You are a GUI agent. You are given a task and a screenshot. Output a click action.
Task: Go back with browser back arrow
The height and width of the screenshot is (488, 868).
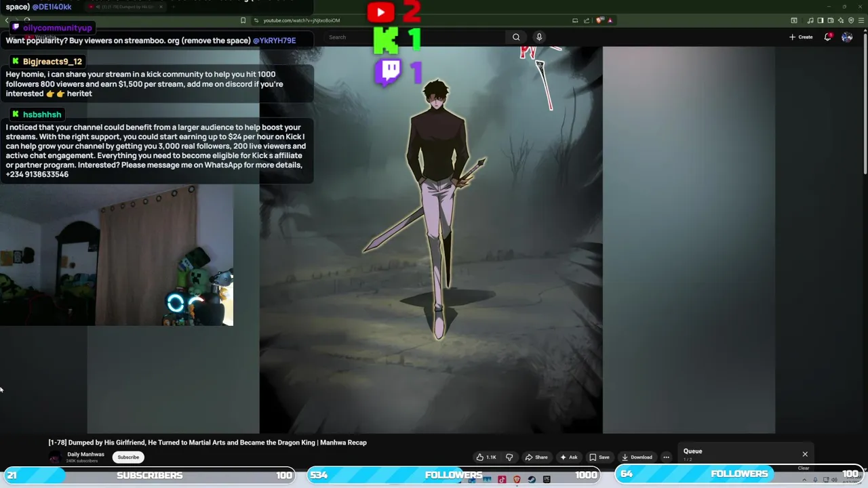[7, 20]
